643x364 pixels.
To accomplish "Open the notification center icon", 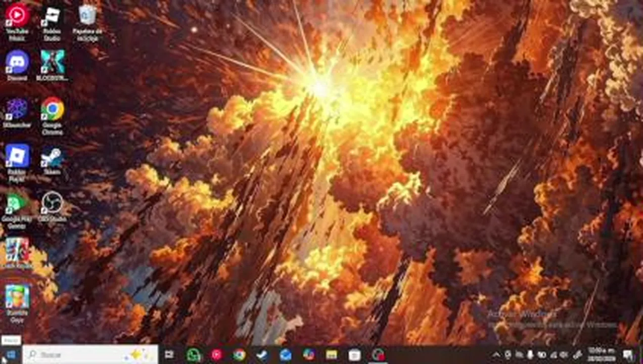I will [x=628, y=355].
